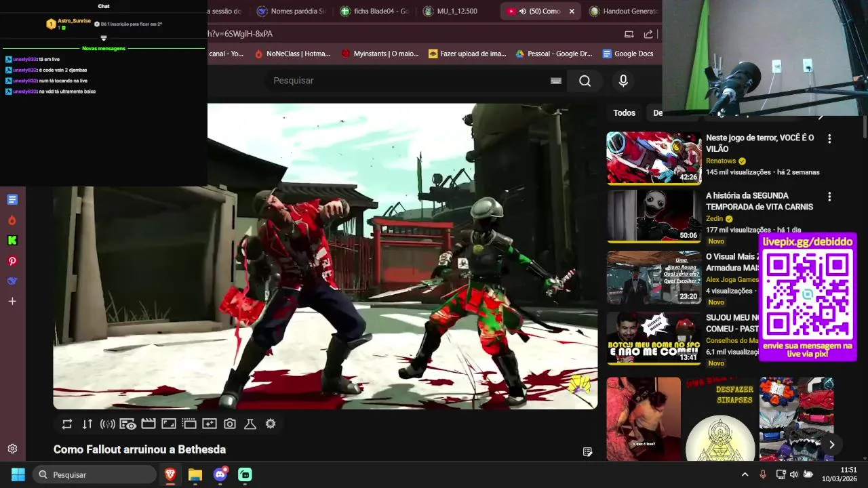Click the share icon in address bar
The width and height of the screenshot is (868, 488).
pos(648,34)
